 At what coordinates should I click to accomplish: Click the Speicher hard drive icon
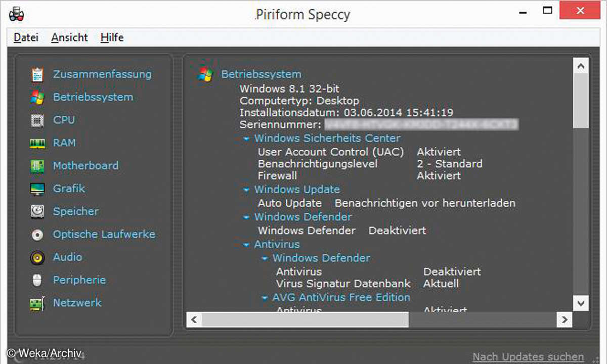click(37, 211)
